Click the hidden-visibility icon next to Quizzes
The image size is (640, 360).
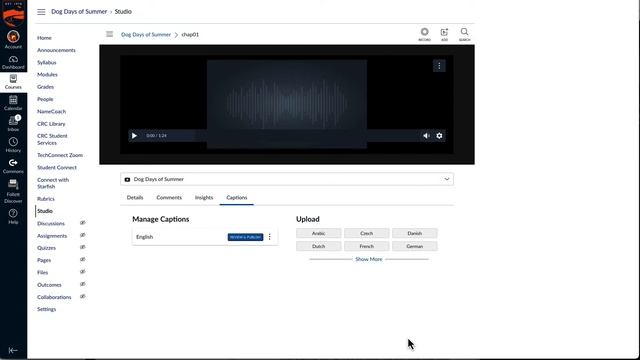tap(82, 247)
